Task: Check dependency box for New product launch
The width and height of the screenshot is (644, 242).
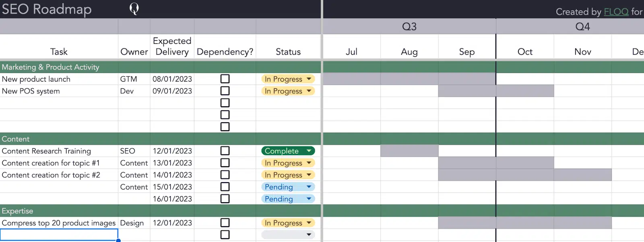Action: (x=225, y=79)
